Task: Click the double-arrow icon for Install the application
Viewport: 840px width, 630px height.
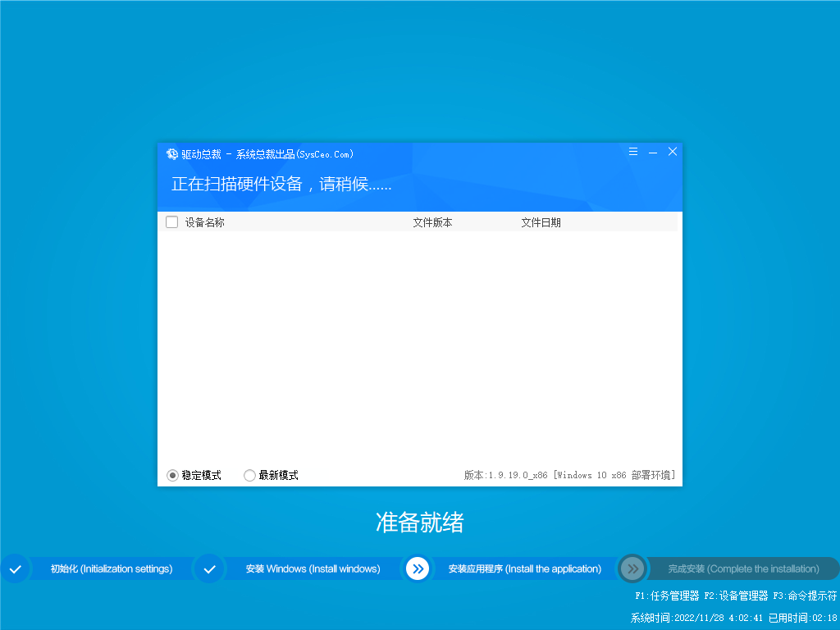Action: (418, 568)
